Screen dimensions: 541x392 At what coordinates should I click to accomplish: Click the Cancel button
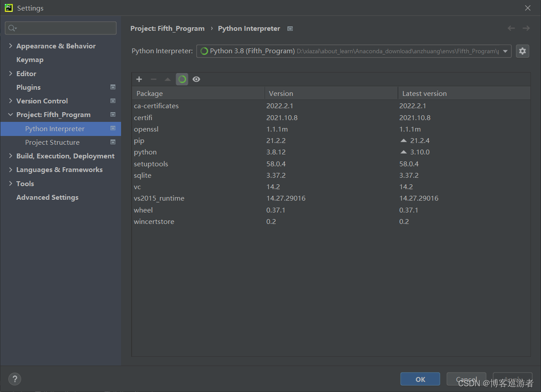click(467, 379)
